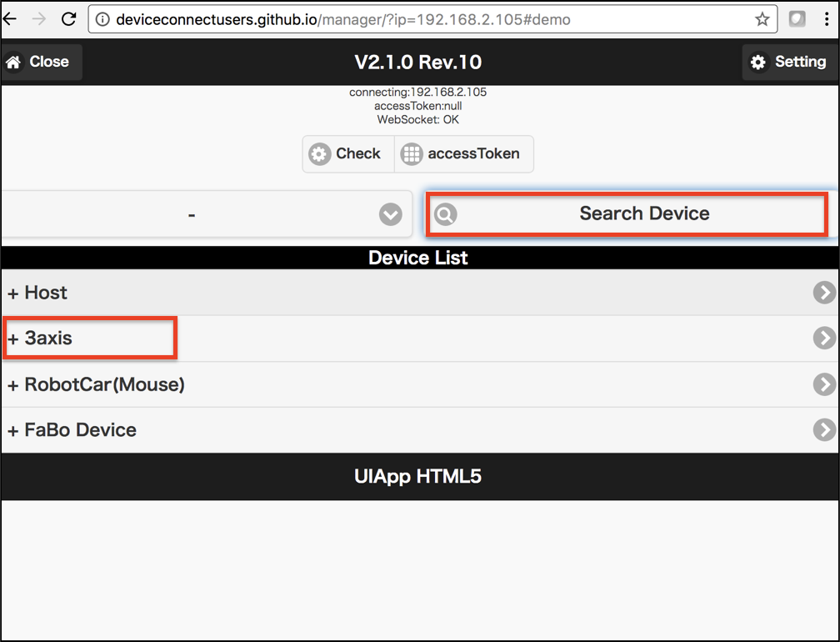The height and width of the screenshot is (642, 840).
Task: Click the grid icon on accessToken button
Action: pyautogui.click(x=412, y=154)
